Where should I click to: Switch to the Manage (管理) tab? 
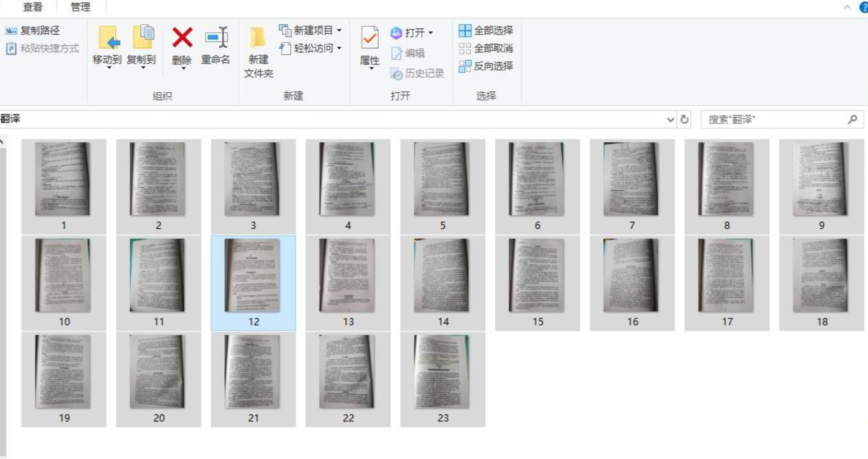coord(80,7)
